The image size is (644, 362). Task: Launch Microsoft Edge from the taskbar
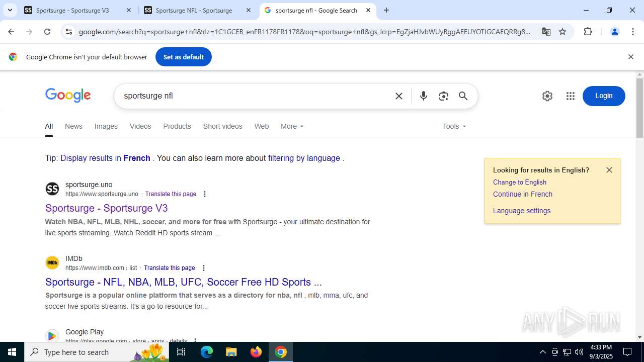pyautogui.click(x=207, y=352)
